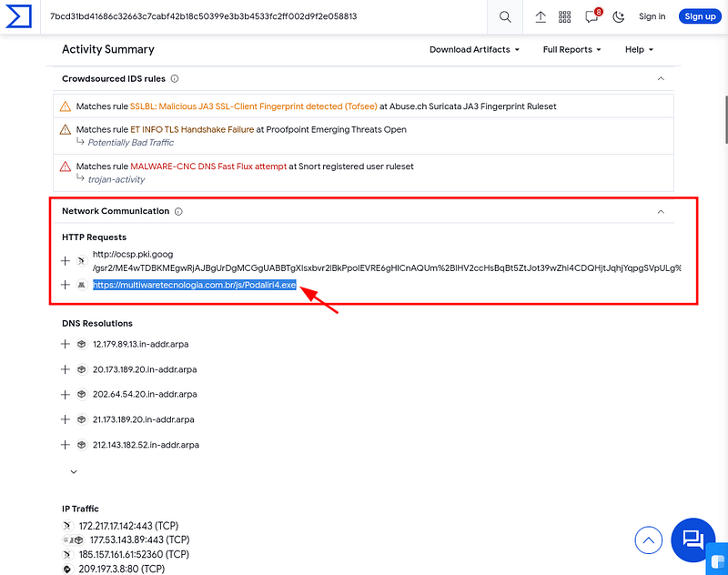Expand the Podaliri4.exe HTTP request entry
728x575 pixels.
[66, 285]
